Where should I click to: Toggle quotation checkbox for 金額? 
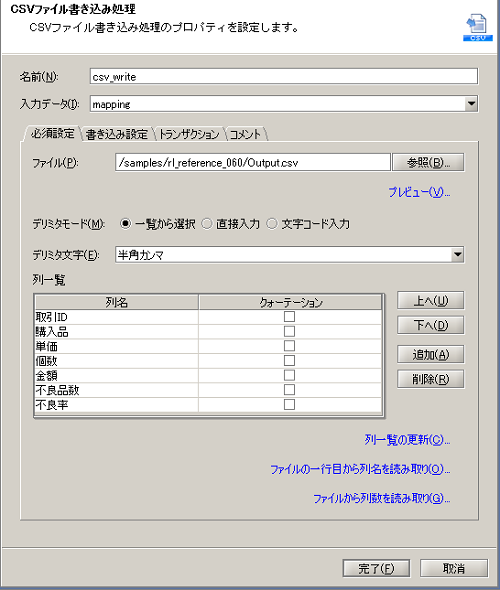click(x=289, y=375)
